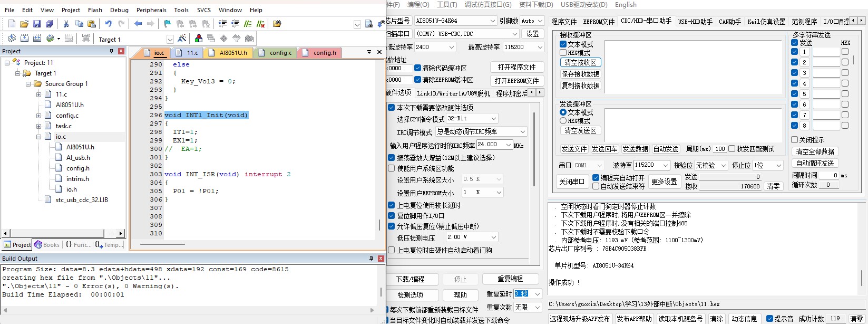Click the Copy icon

[x=79, y=24]
